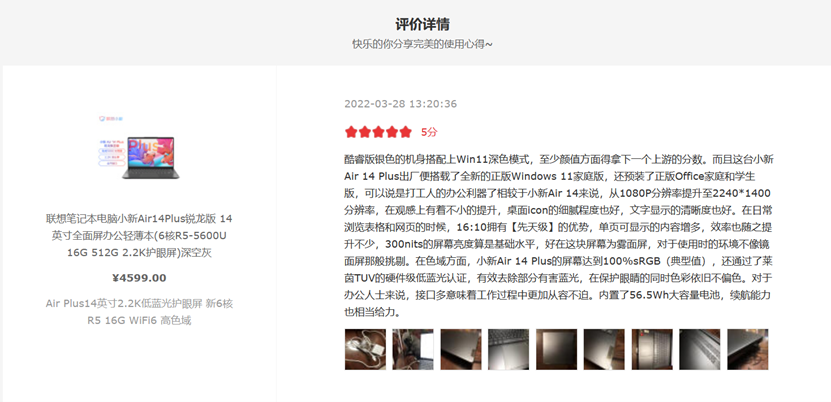This screenshot has width=831, height=402.
Task: Click the fourth red rating star
Action: (392, 132)
